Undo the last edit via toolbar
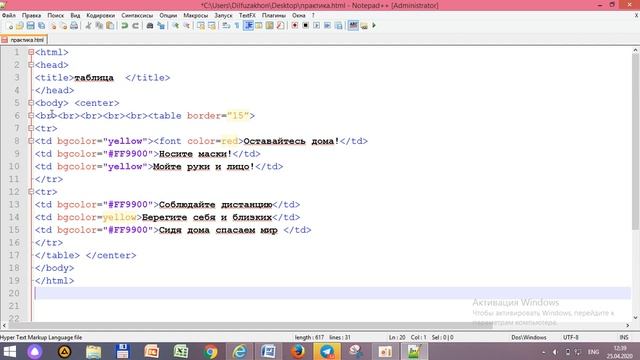Image resolution: width=640 pixels, height=360 pixels. point(124,26)
